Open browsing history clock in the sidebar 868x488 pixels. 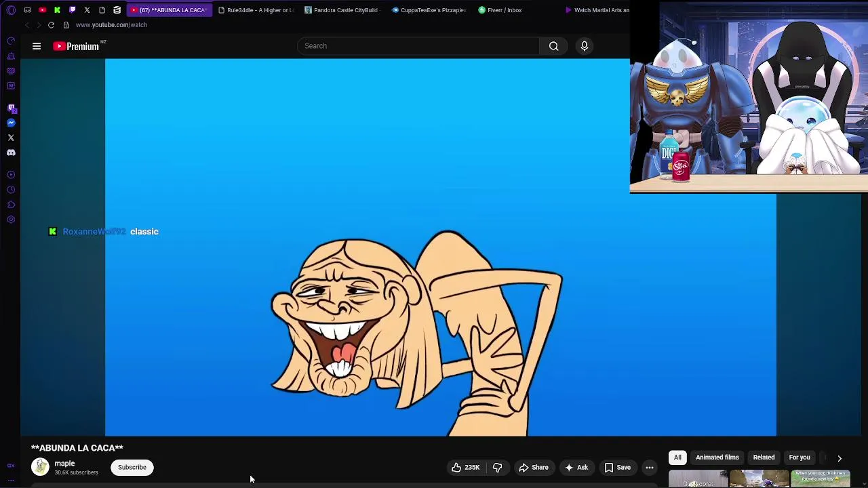click(x=11, y=190)
